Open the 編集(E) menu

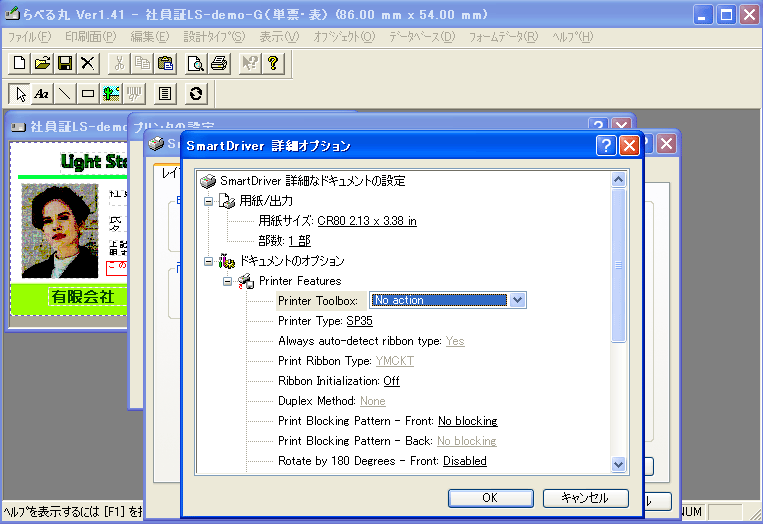point(150,37)
